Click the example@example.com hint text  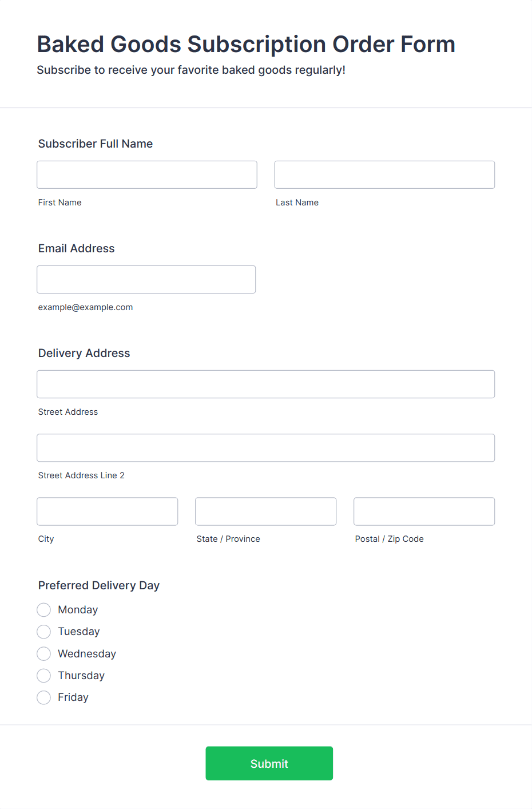tap(86, 307)
